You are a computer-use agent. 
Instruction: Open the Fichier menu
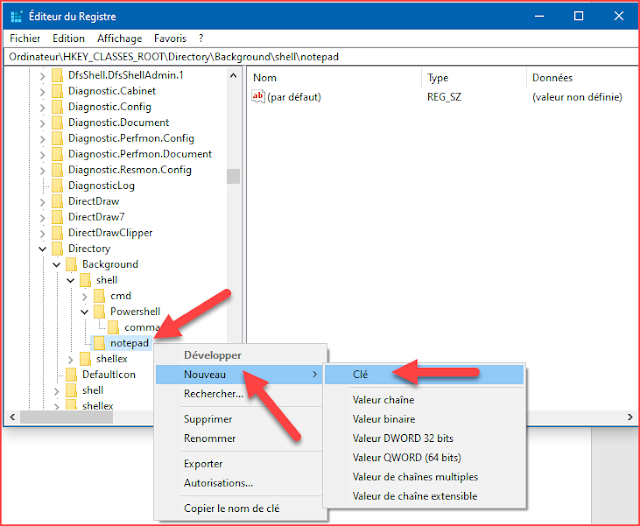point(25,38)
